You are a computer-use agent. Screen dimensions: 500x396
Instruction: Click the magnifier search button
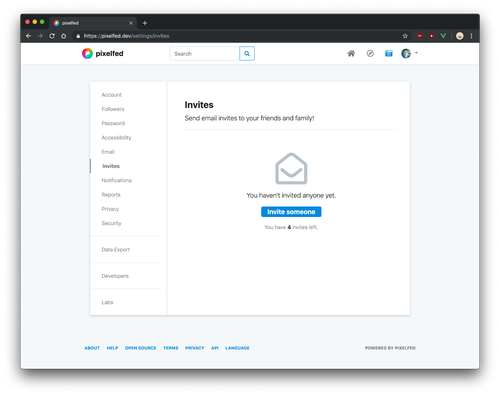(x=247, y=53)
